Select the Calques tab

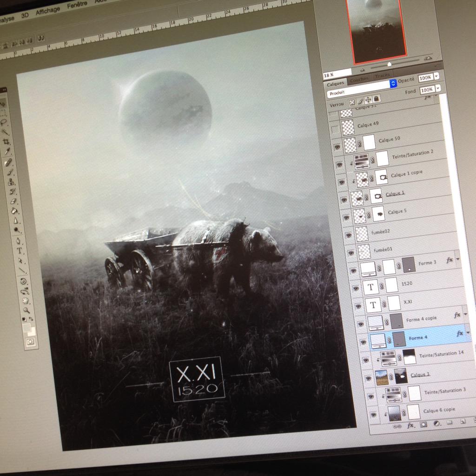tap(335, 84)
